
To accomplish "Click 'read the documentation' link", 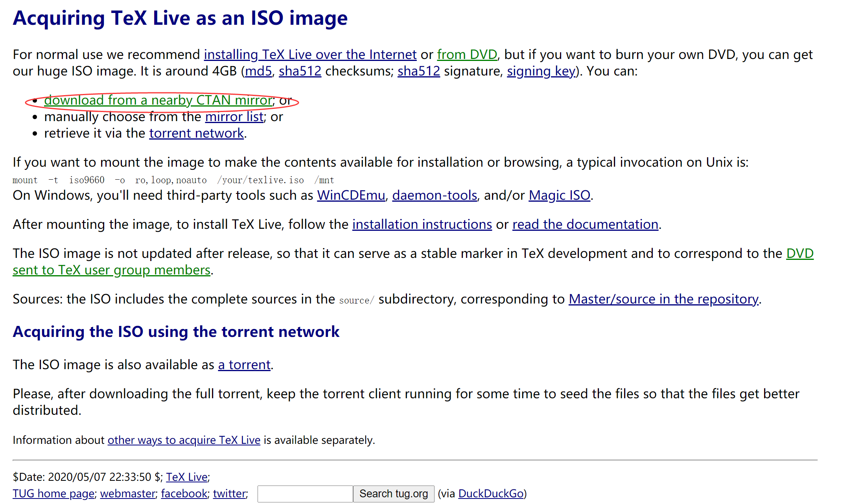I will 585,224.
